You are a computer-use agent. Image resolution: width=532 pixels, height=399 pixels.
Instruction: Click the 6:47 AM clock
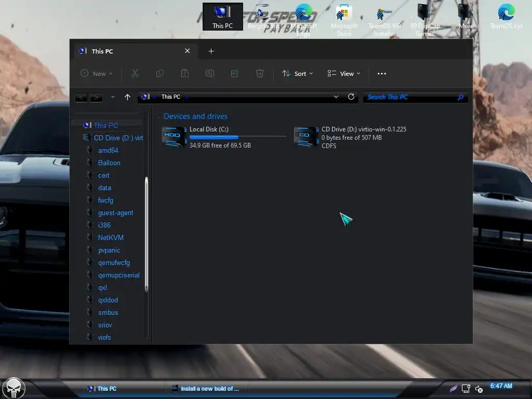[x=501, y=386]
